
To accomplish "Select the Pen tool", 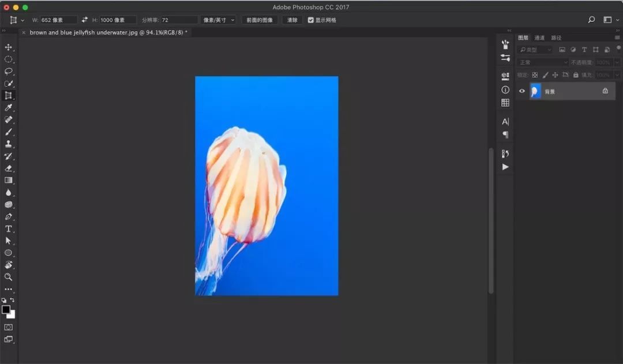I will click(x=8, y=217).
